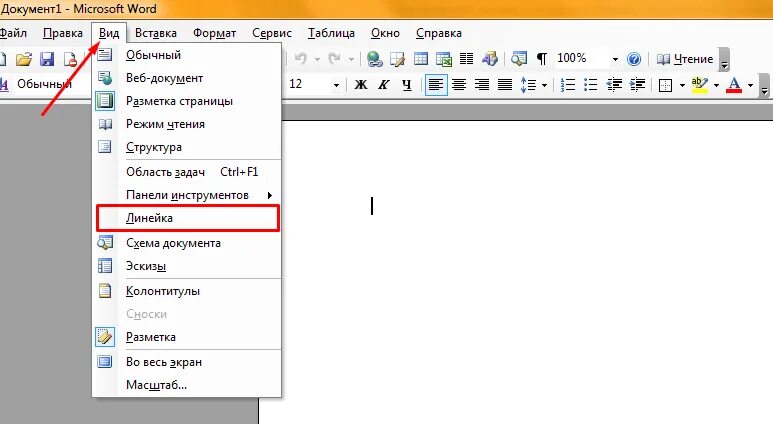Open the border style dropdown arrow
773x424 pixels.
682,85
